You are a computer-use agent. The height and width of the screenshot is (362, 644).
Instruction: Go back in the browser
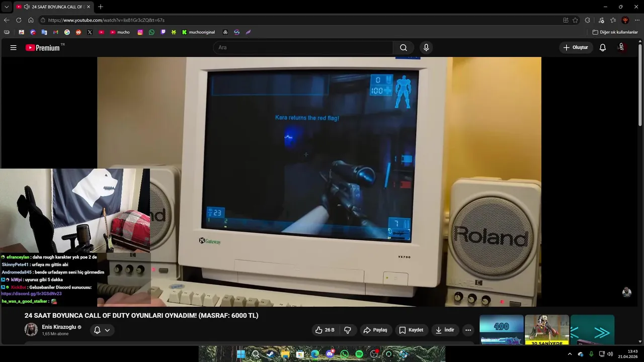tap(7, 20)
